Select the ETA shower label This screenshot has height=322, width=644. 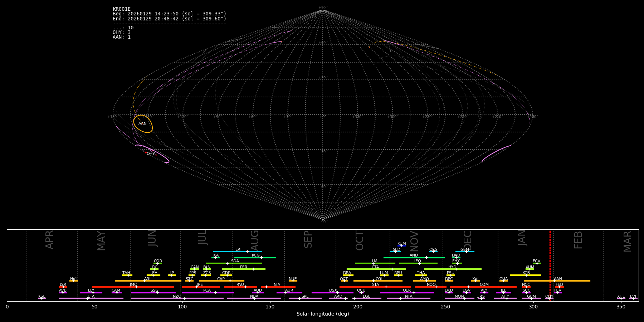(x=91, y=297)
